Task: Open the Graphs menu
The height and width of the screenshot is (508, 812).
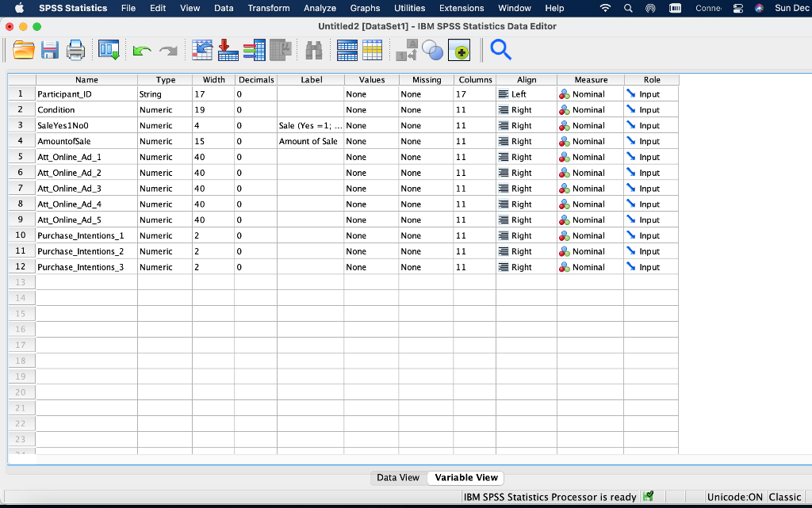Action: coord(365,8)
